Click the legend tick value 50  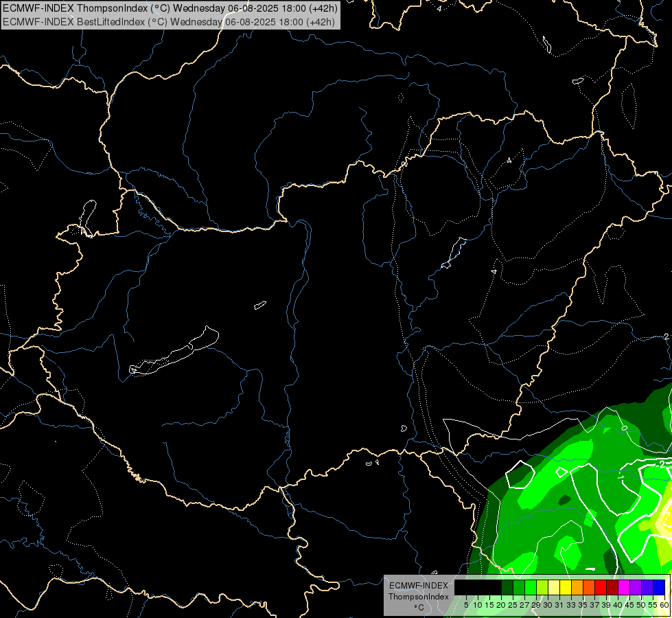(x=641, y=605)
